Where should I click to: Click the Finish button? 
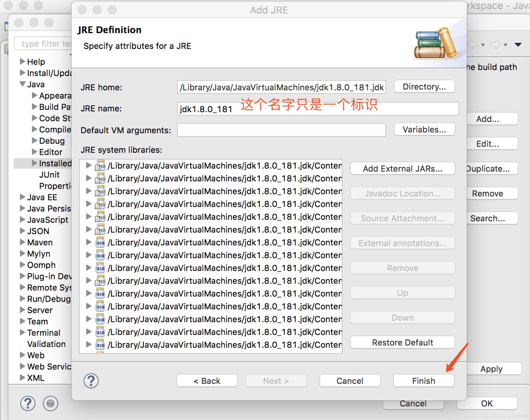click(x=423, y=381)
